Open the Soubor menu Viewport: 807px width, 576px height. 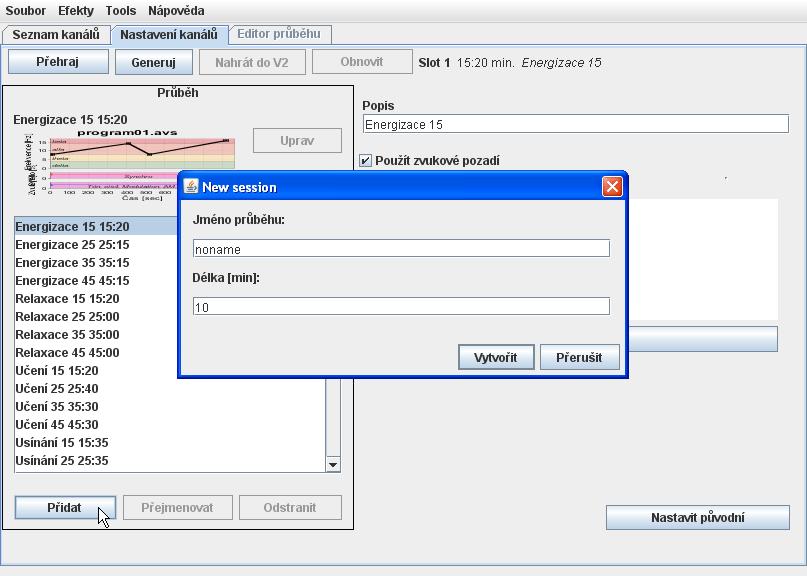pyautogui.click(x=26, y=10)
